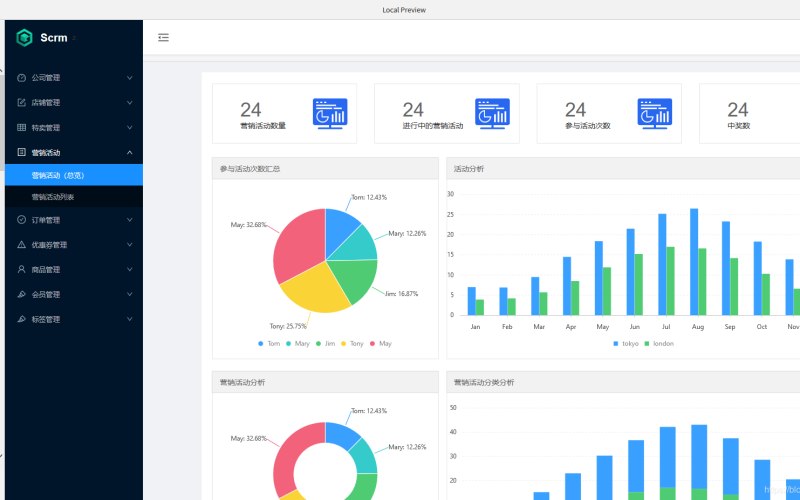Viewport: 800px width, 500px height.
Task: Toggle Mary legend in 参与活动次数汇总 chart
Action: coord(298,343)
